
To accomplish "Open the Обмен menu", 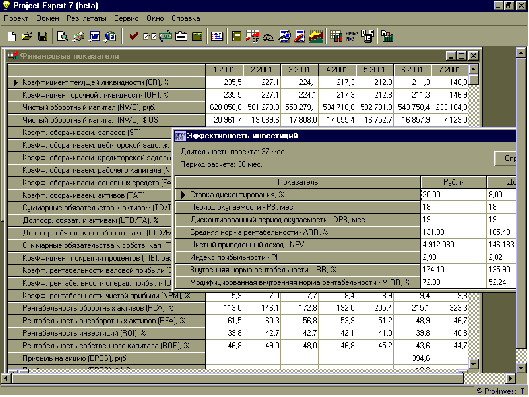I will [x=48, y=18].
